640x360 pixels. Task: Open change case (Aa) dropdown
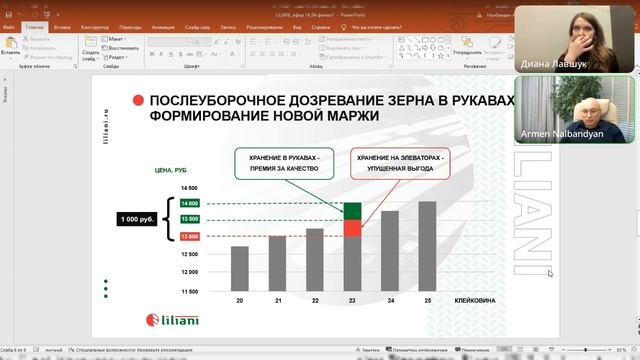tap(215, 54)
